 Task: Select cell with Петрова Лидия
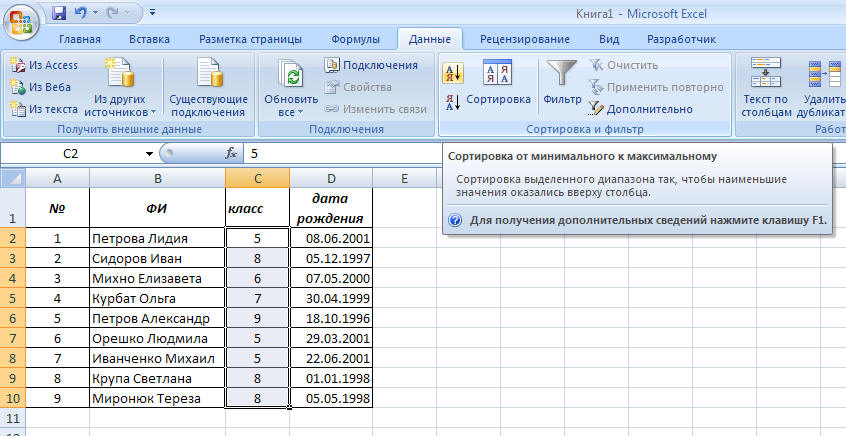coord(157,239)
